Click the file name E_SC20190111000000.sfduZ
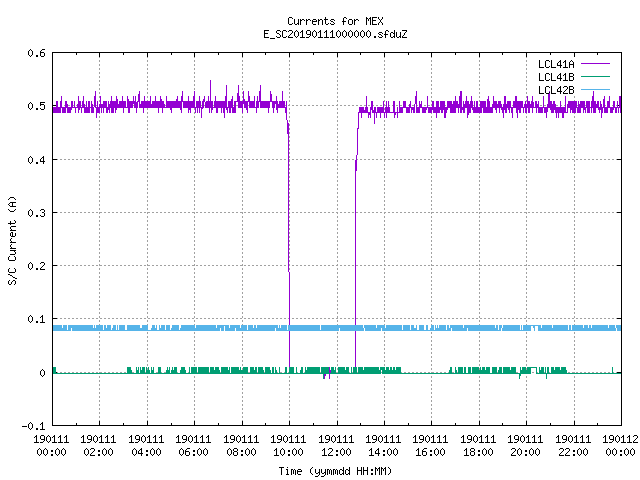640x480 pixels. click(x=335, y=34)
